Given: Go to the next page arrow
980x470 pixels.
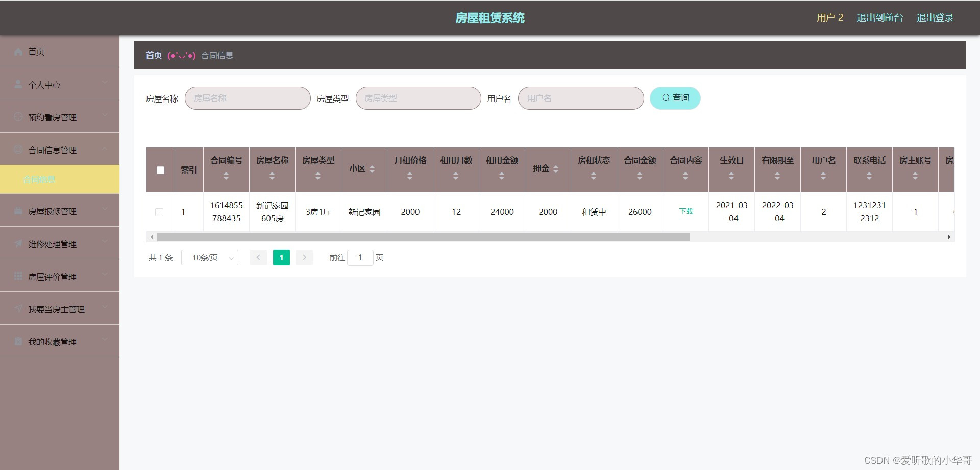Looking at the screenshot, I should 304,258.
